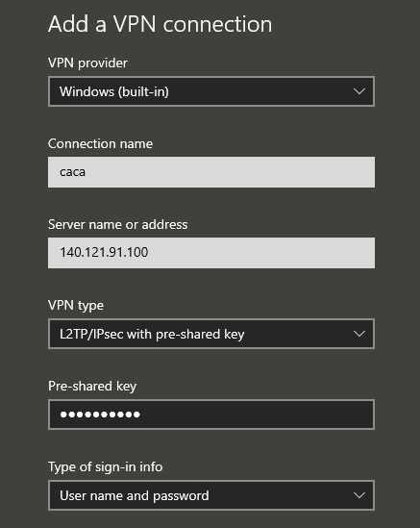Select the Server name or address label
420x528 pixels.
118,225
